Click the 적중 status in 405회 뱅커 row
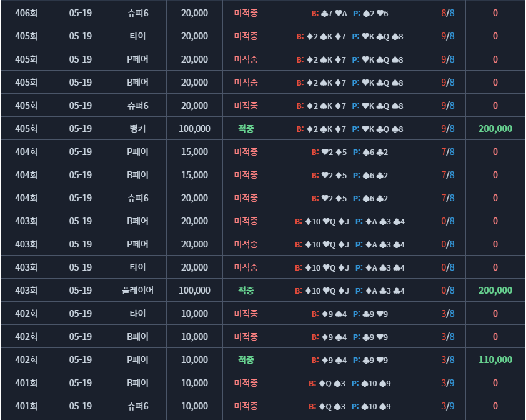Screen dimensions: 526x420 pyautogui.click(x=246, y=129)
